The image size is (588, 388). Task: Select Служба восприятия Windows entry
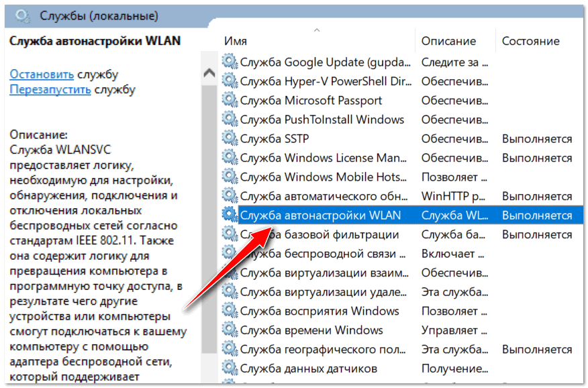(320, 311)
